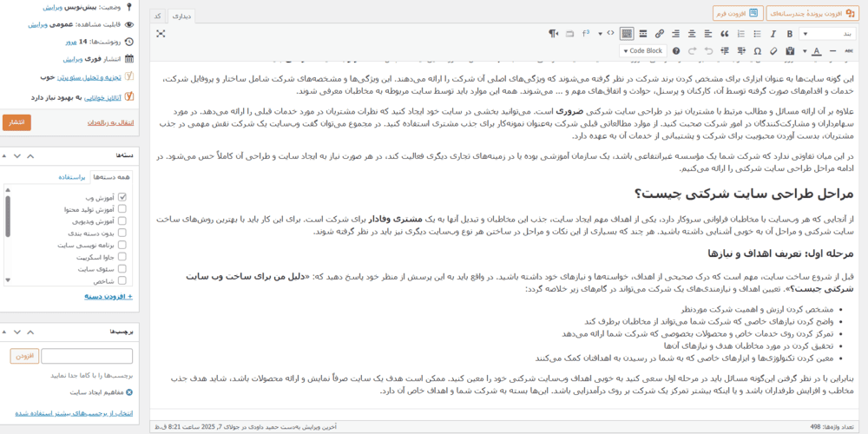The height and width of the screenshot is (434, 868).
Task: Check برنامه نویسی سایت category
Action: (x=122, y=245)
